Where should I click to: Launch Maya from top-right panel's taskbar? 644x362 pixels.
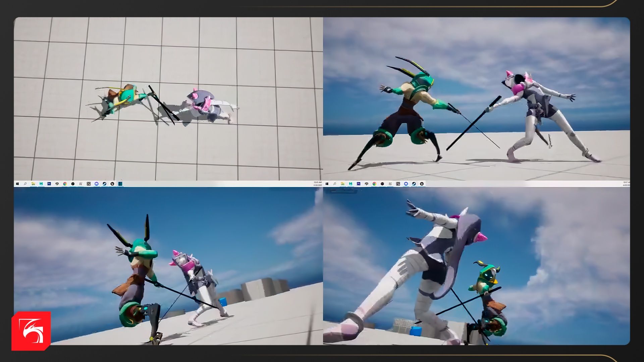pos(351,184)
